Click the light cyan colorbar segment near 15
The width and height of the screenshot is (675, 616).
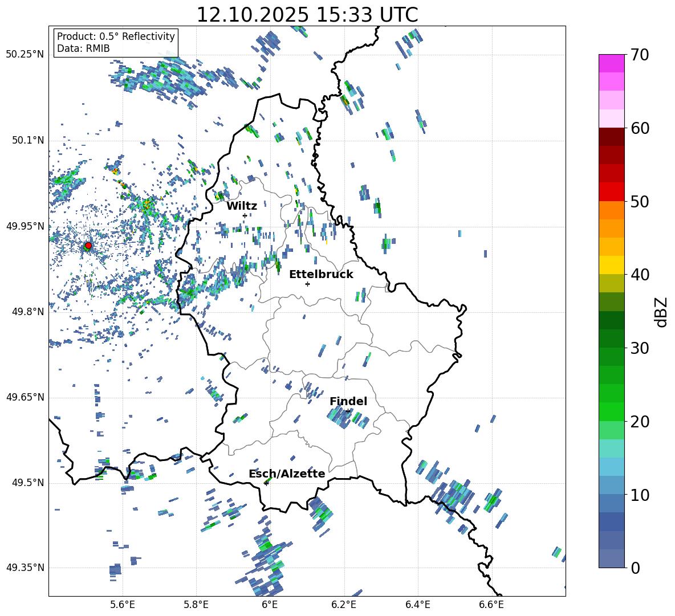612,448
